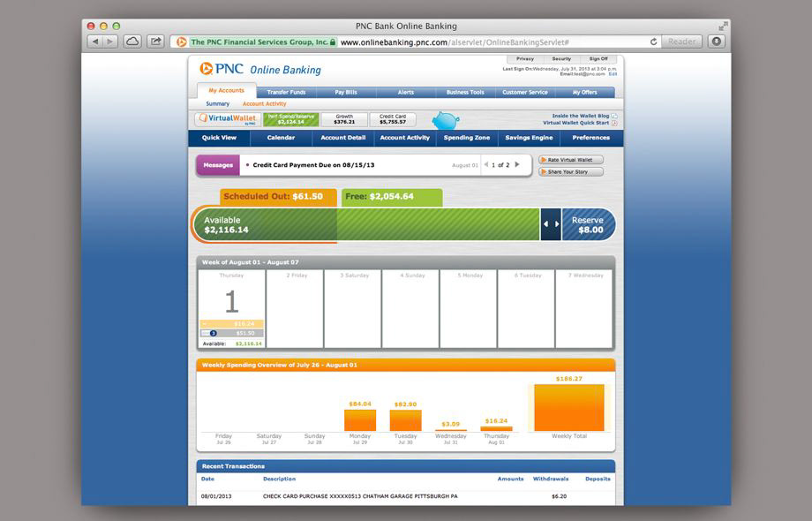Open the Transfer Funds tab
This screenshot has height=521, width=812.
point(286,92)
